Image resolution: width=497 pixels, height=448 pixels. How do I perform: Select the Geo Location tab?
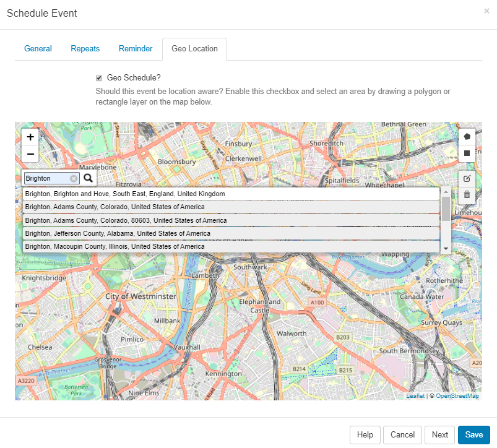(194, 48)
